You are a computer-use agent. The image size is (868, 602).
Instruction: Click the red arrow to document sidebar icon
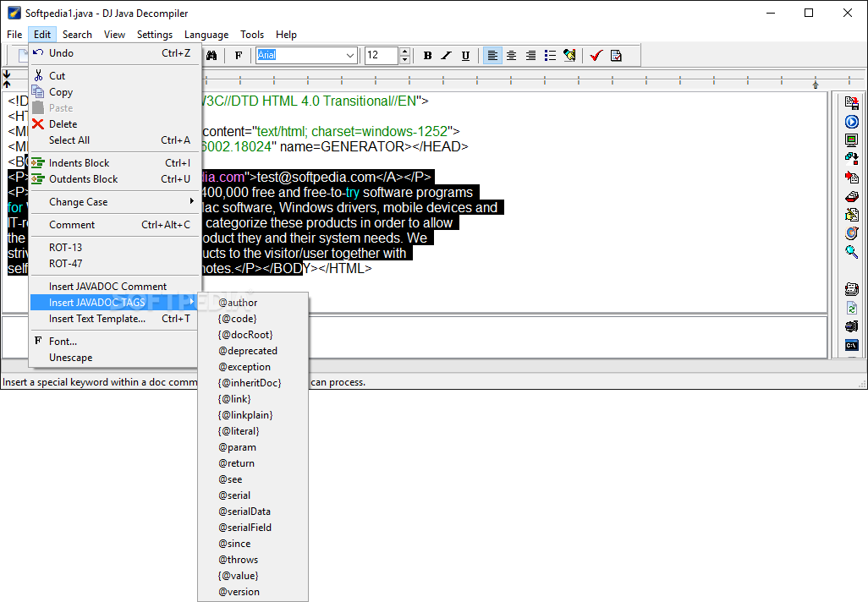click(851, 178)
